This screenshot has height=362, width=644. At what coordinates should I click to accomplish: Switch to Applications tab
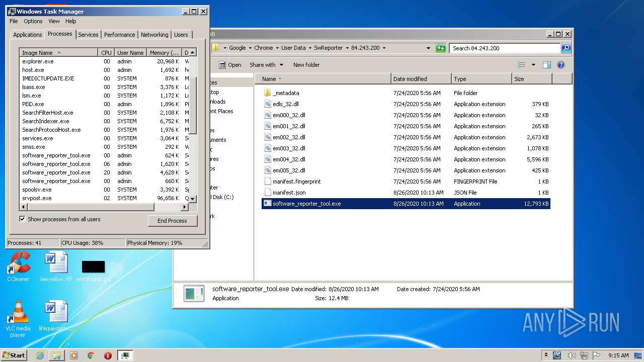pos(27,35)
